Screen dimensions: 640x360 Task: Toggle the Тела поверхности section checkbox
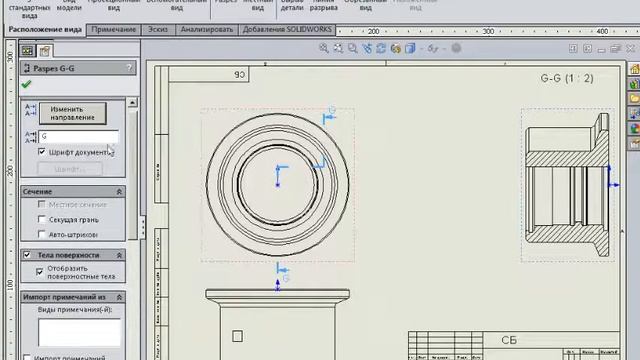[x=27, y=255]
